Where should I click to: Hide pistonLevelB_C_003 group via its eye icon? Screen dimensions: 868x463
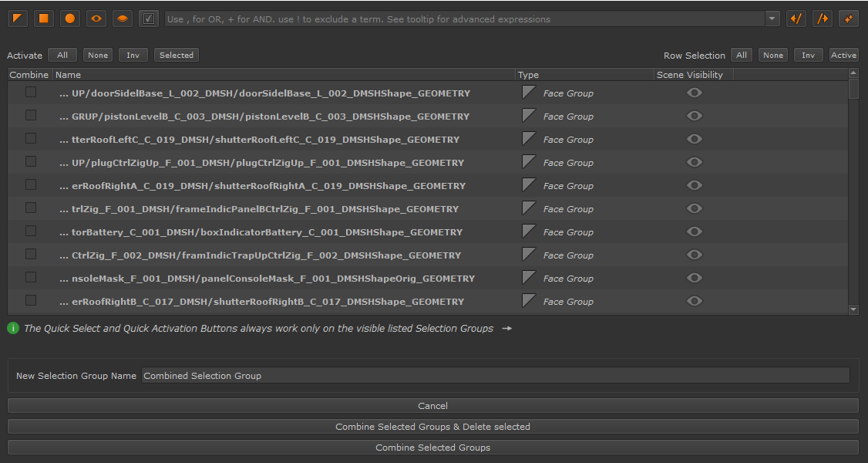click(695, 116)
